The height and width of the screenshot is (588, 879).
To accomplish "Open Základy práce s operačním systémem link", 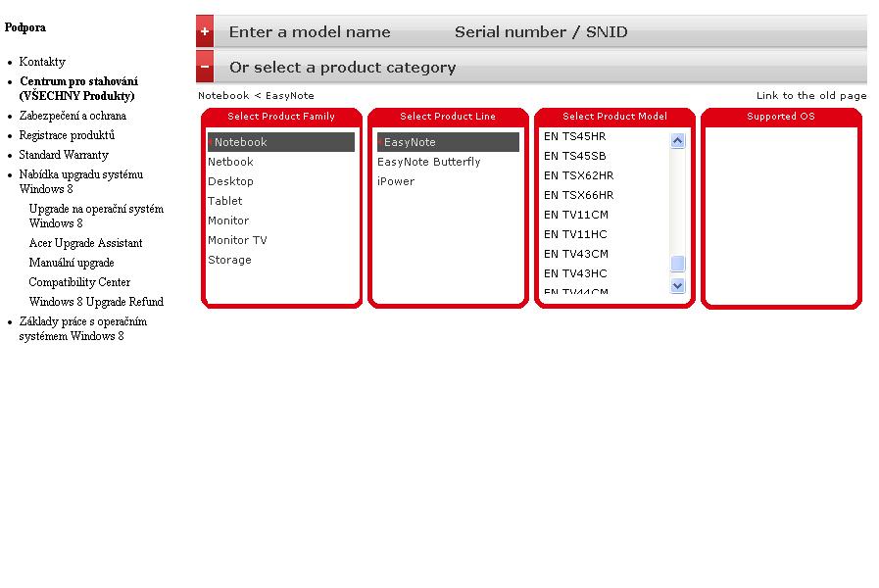I will tap(83, 328).
